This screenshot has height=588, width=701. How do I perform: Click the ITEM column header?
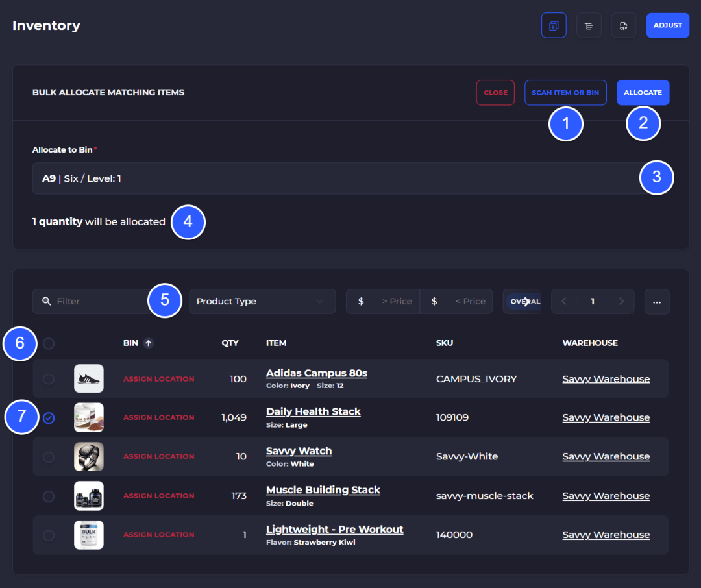click(x=277, y=343)
